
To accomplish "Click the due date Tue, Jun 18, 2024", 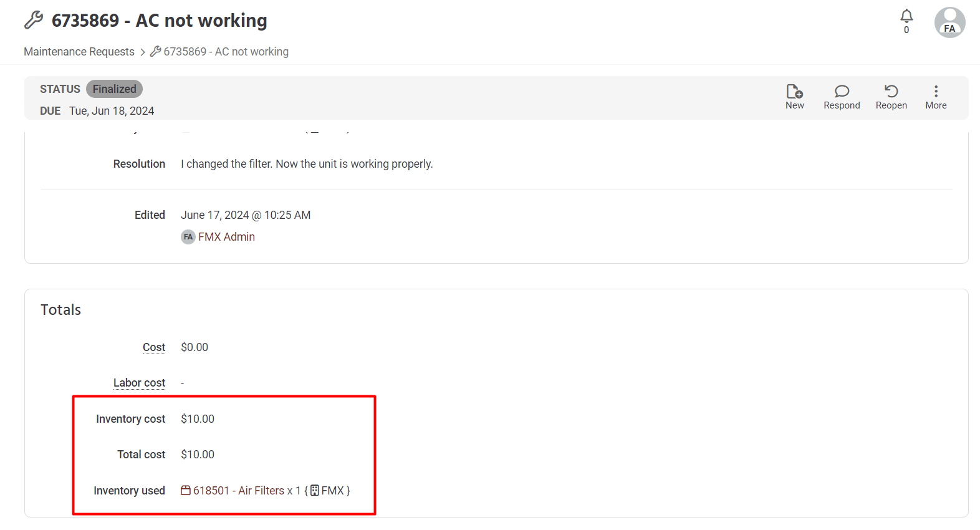I will (x=112, y=111).
